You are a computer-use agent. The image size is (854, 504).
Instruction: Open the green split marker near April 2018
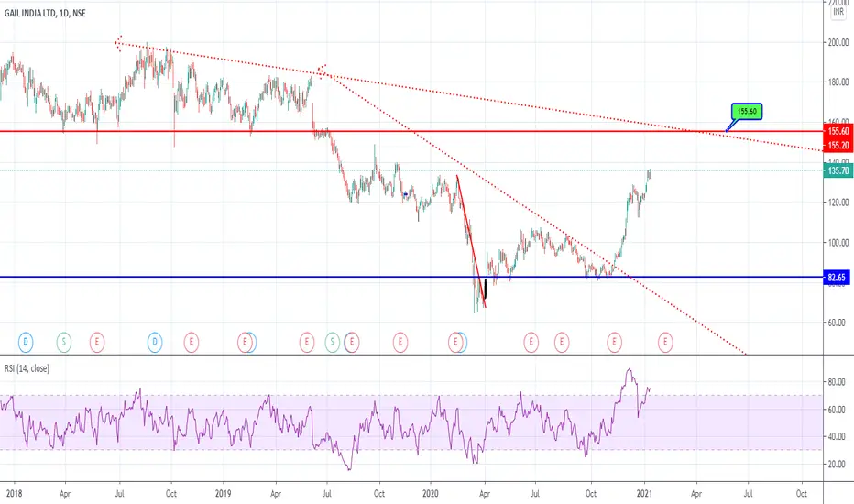click(x=64, y=342)
